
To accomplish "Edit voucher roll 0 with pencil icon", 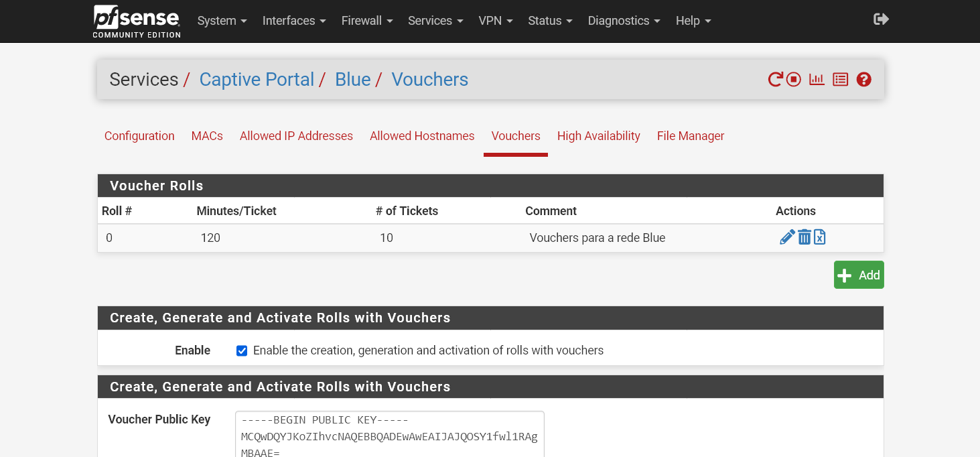I will pyautogui.click(x=787, y=237).
